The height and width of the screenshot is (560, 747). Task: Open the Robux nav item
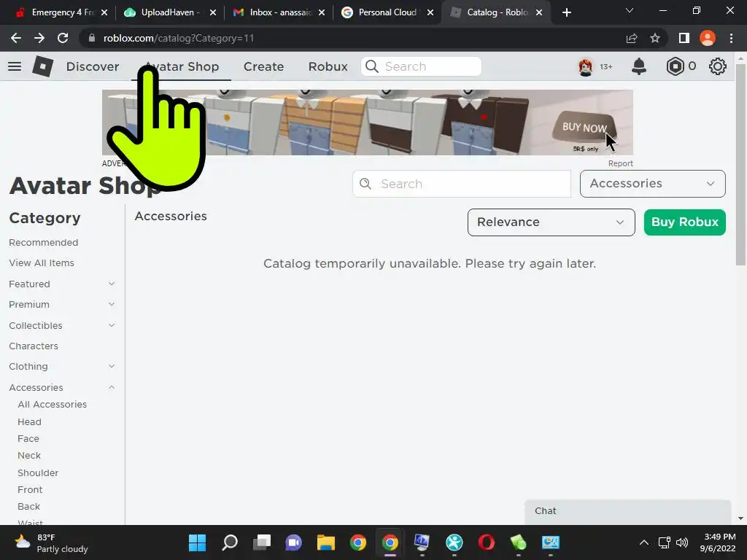point(328,66)
